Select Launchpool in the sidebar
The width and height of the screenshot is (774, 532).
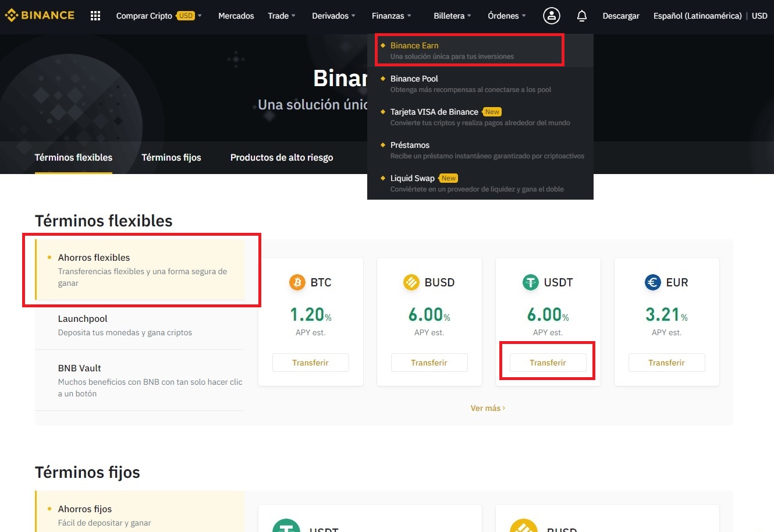click(140, 325)
